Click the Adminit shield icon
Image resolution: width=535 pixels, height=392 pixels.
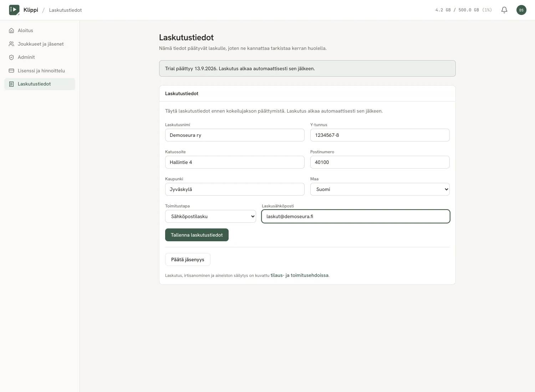pyautogui.click(x=11, y=57)
